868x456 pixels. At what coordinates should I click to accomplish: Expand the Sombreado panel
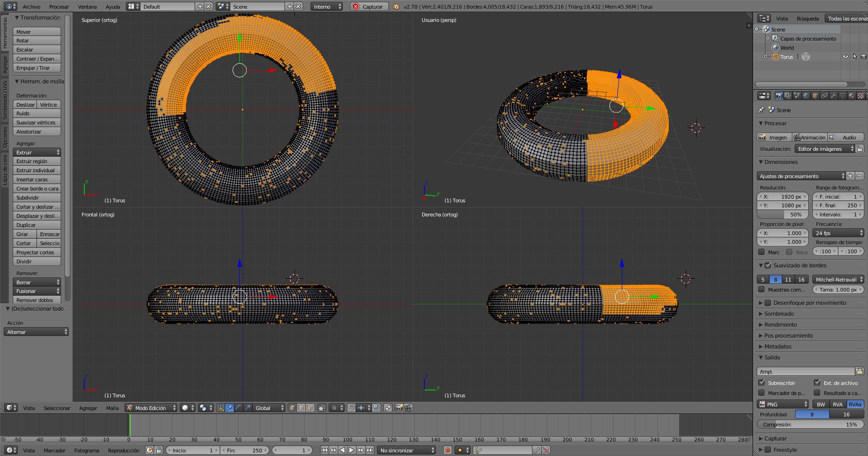point(779,314)
